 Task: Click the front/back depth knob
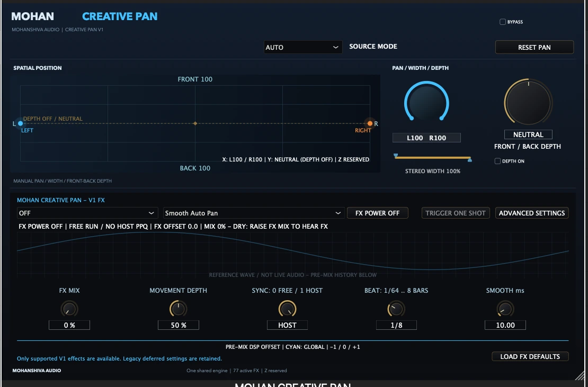pyautogui.click(x=528, y=102)
